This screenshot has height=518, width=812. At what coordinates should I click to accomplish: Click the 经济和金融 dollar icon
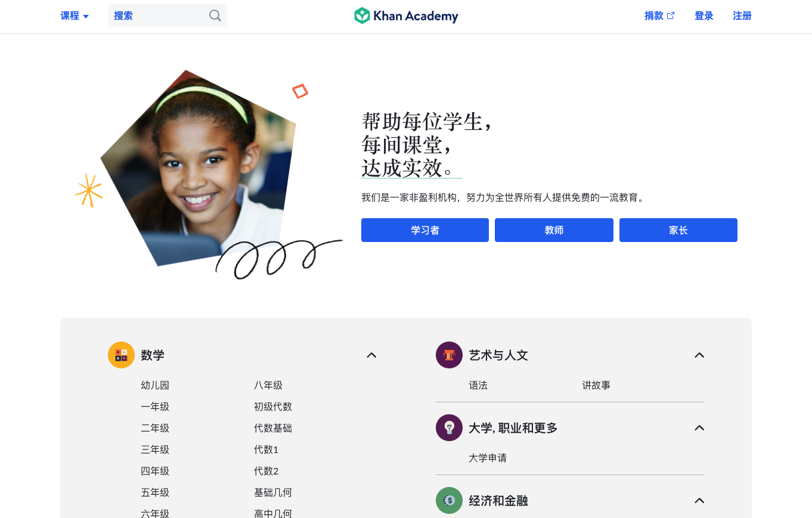pos(449,501)
